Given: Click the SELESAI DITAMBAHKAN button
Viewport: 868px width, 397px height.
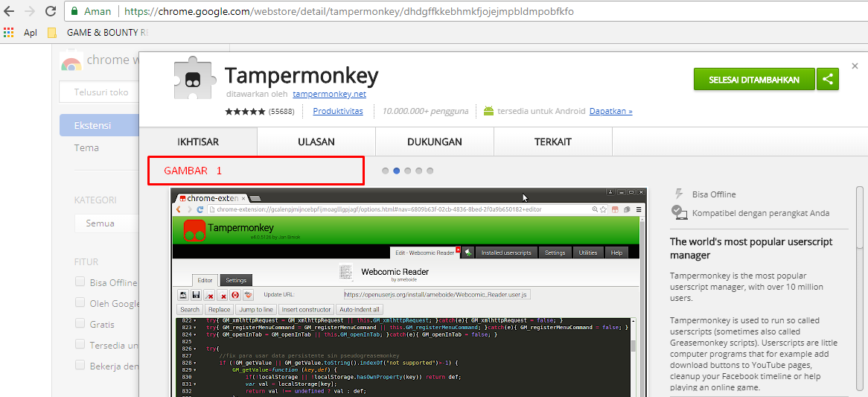Looking at the screenshot, I should pyautogui.click(x=754, y=79).
